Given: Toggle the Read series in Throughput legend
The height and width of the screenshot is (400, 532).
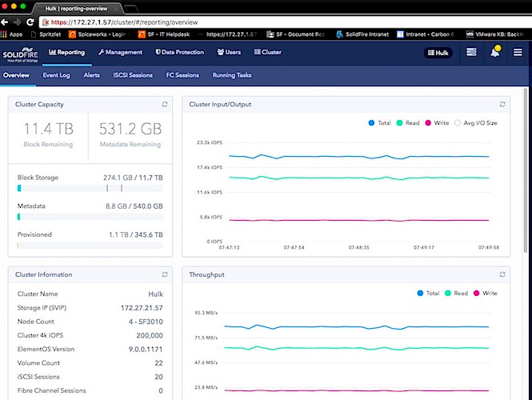Looking at the screenshot, I should pyautogui.click(x=456, y=293).
